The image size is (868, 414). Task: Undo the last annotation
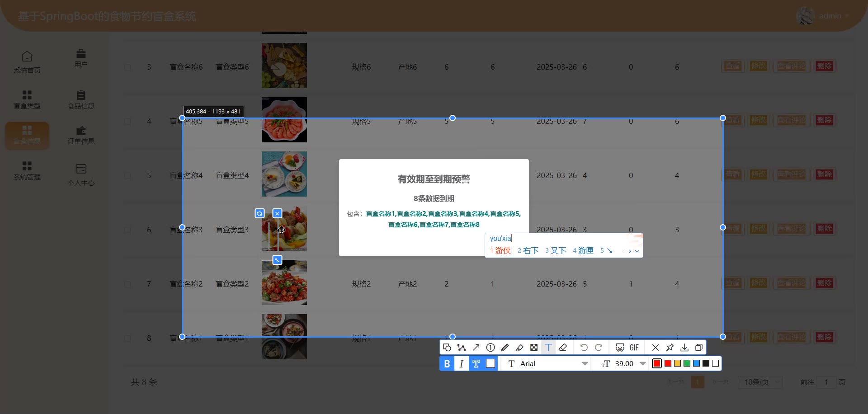[584, 348]
